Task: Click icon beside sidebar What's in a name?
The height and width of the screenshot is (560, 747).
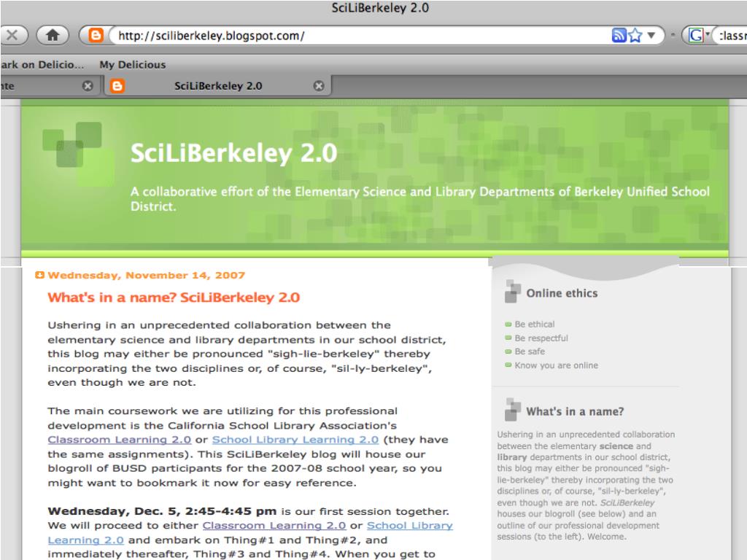Action: (512, 409)
